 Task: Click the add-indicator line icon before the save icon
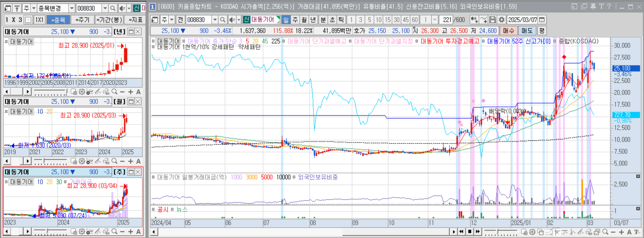click(483, 20)
